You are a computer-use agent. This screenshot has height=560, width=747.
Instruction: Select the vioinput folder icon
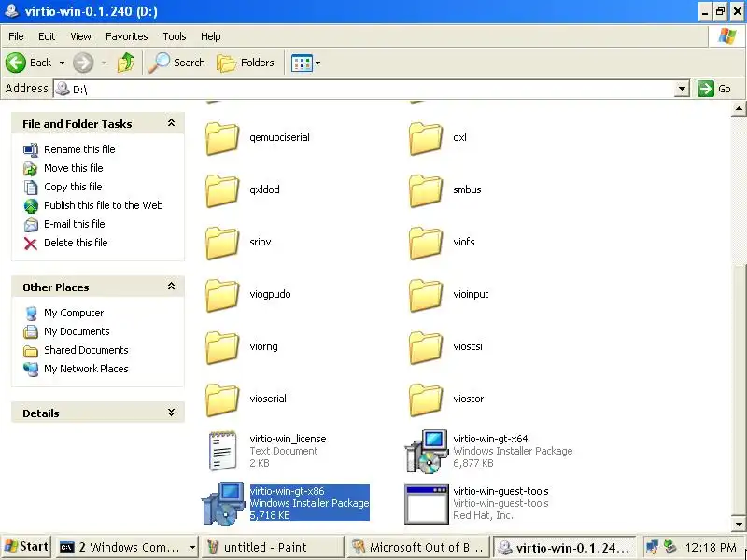pyautogui.click(x=426, y=295)
